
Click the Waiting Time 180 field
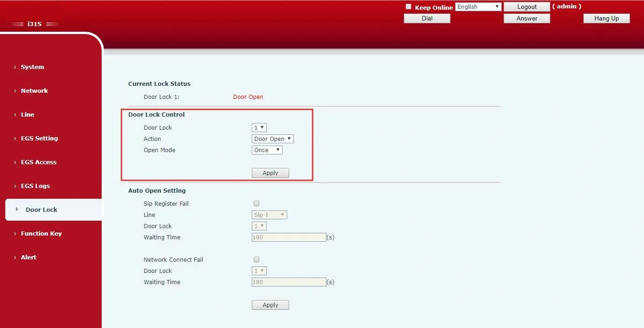(289, 237)
